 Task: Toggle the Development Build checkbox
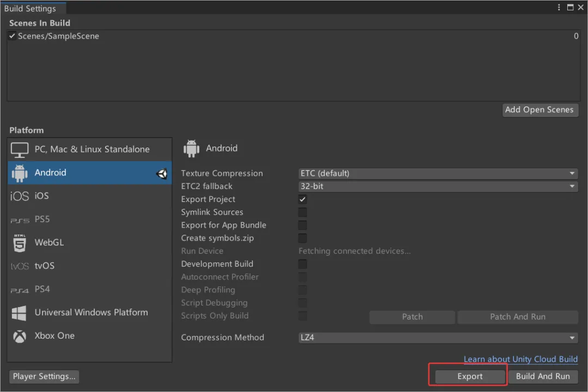303,264
